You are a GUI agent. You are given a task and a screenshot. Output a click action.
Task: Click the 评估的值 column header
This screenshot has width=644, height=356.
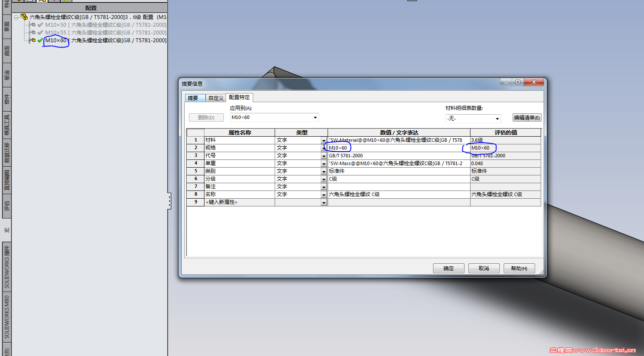point(505,133)
